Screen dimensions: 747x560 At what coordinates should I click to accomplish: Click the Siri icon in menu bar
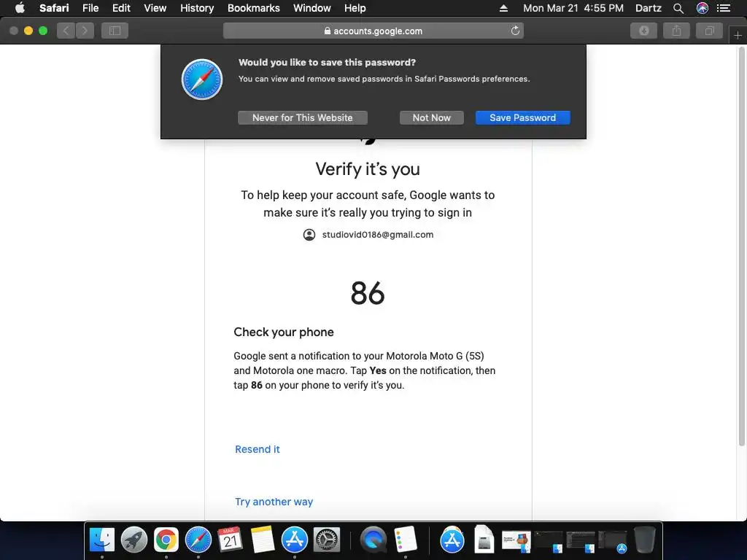tap(703, 8)
